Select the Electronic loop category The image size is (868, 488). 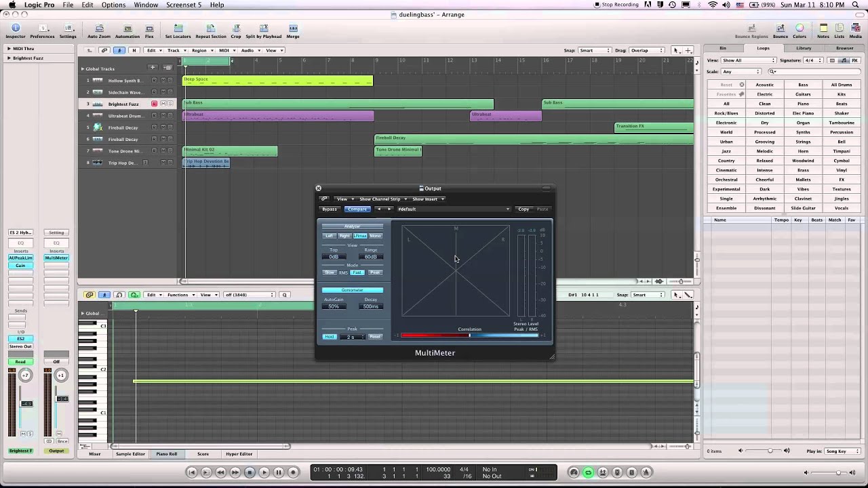(726, 123)
